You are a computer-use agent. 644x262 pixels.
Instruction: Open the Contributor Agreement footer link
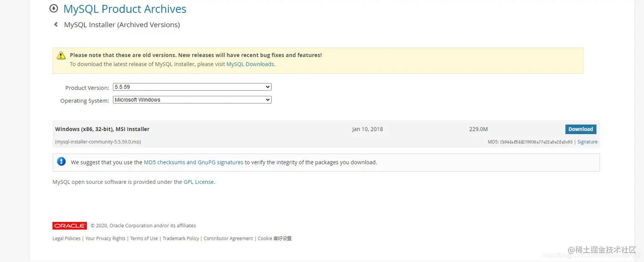(228, 239)
